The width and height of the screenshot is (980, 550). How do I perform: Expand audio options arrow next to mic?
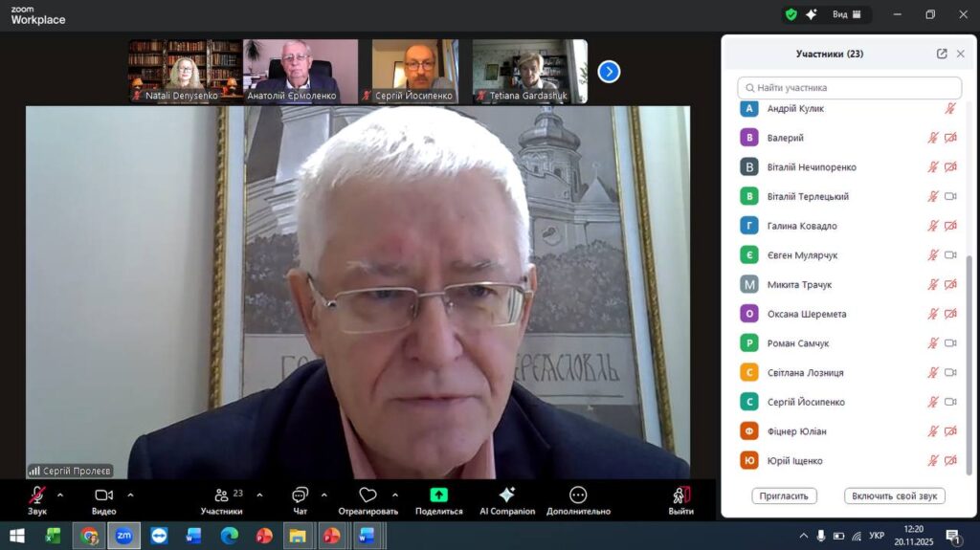[x=60, y=495]
